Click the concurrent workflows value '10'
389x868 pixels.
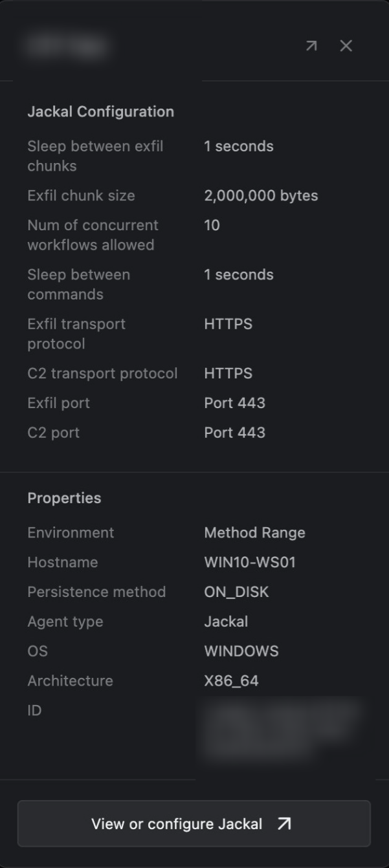tap(212, 226)
